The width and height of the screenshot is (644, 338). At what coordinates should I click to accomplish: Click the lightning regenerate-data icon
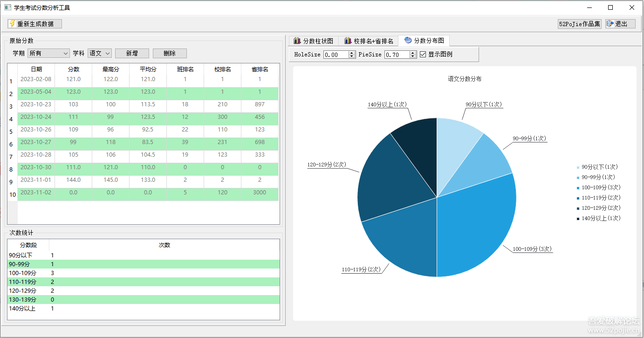tap(12, 24)
